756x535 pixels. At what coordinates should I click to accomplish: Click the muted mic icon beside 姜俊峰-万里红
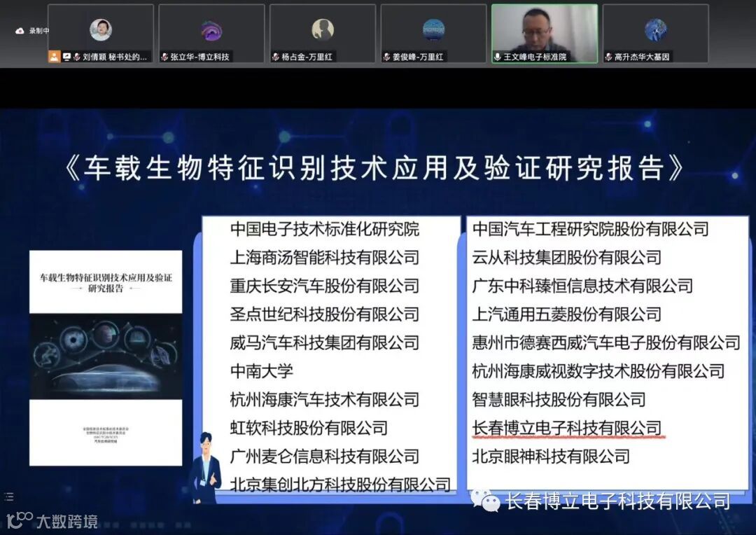tap(386, 57)
